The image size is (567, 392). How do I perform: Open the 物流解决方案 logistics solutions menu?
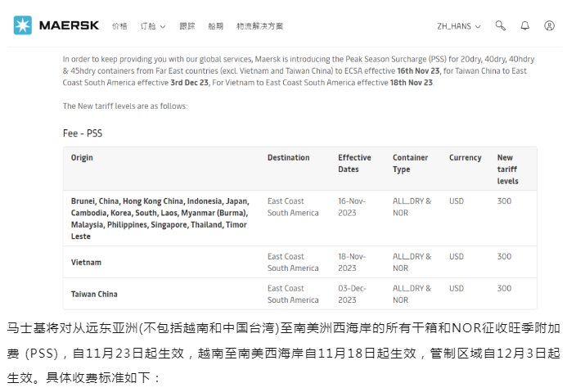(260, 26)
